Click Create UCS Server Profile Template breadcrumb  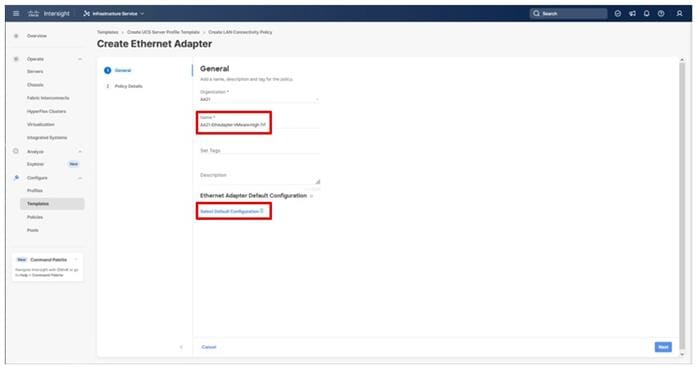163,32
